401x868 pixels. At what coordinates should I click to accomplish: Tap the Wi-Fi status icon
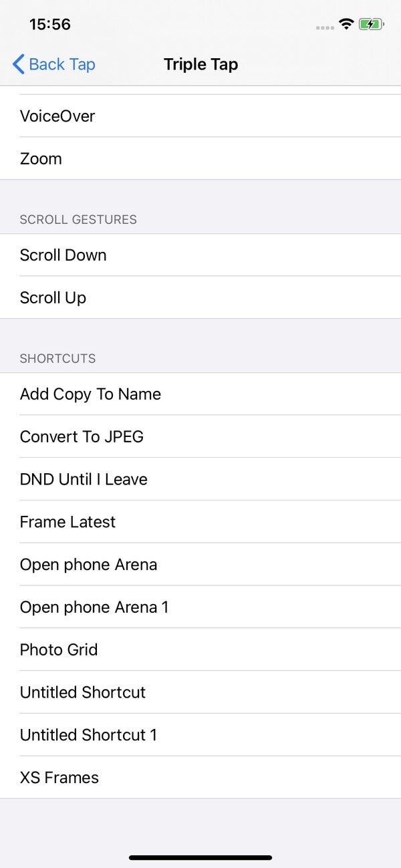(x=346, y=25)
